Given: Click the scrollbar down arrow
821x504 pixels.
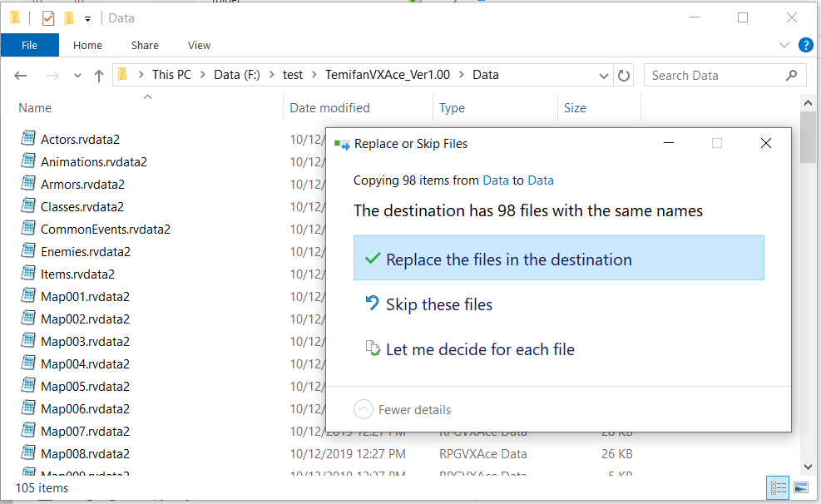Looking at the screenshot, I should (808, 467).
